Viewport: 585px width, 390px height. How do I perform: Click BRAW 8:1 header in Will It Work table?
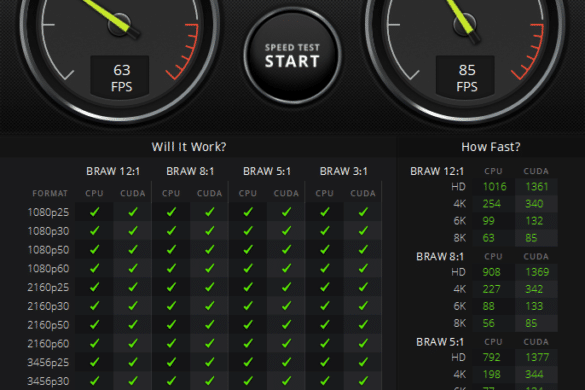point(190,171)
